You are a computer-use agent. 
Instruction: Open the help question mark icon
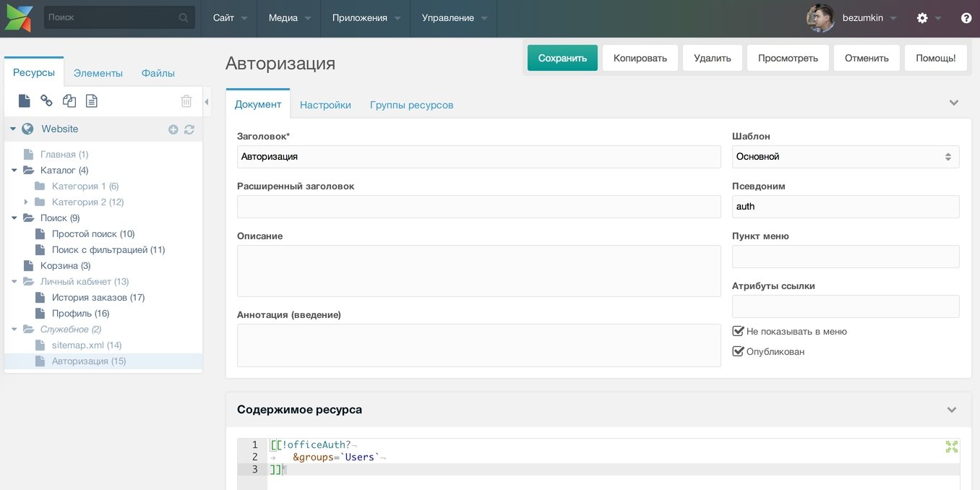coord(966,18)
